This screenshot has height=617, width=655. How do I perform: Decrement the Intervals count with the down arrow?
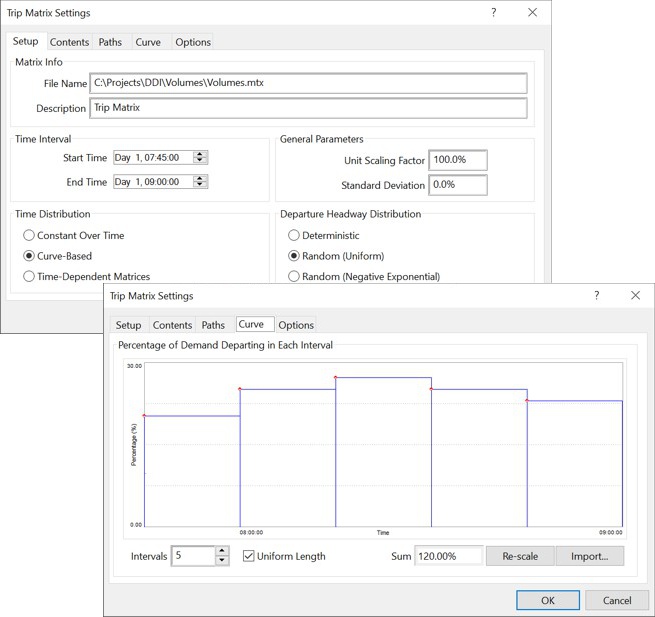tap(222, 561)
